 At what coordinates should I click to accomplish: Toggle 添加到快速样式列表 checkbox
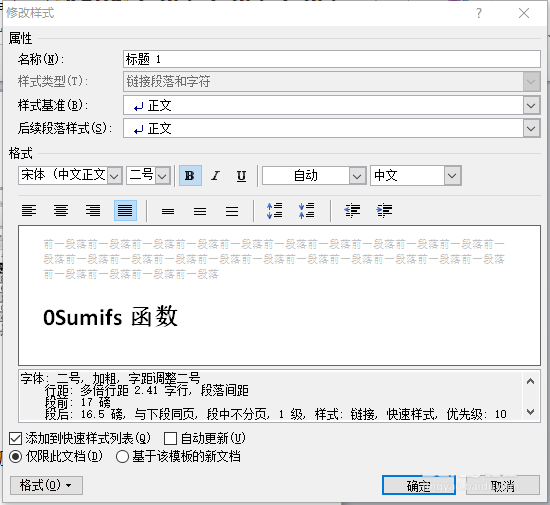[x=15, y=438]
